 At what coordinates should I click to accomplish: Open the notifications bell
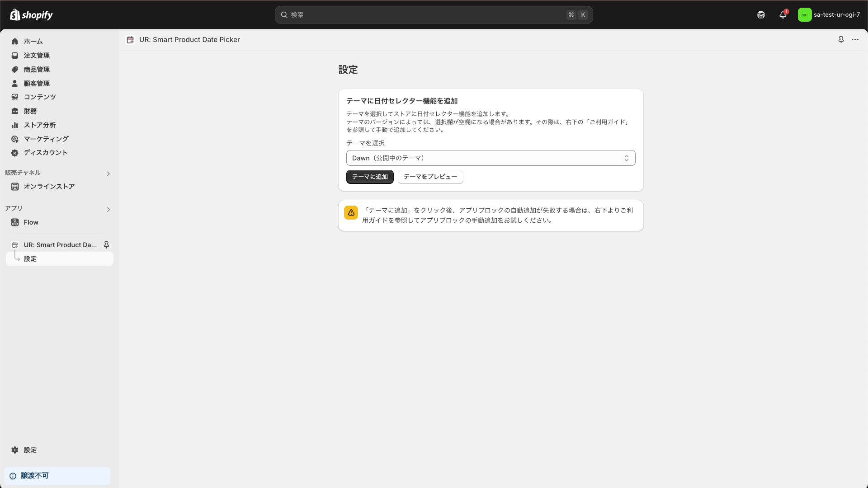783,15
